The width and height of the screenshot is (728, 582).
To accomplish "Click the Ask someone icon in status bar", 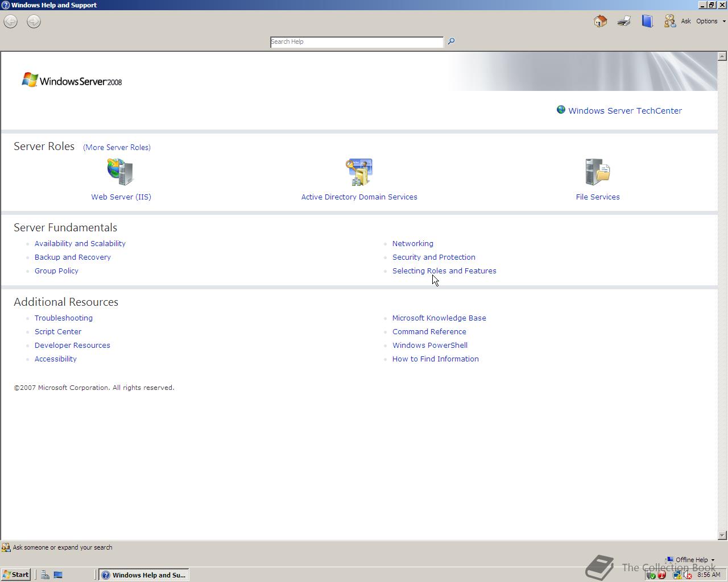I will [6, 547].
